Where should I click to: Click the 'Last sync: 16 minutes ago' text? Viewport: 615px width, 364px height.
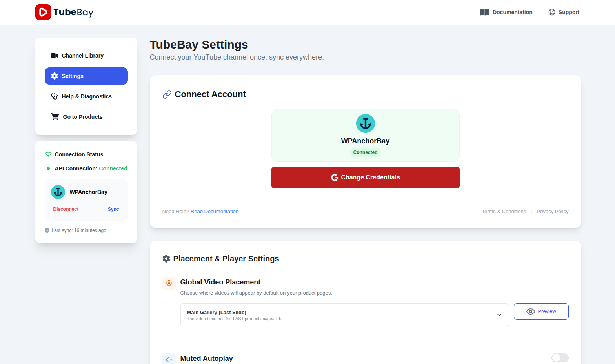point(79,230)
